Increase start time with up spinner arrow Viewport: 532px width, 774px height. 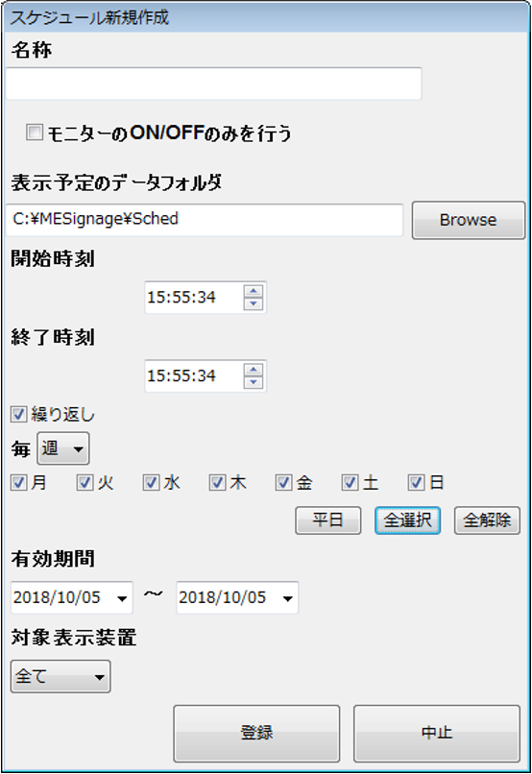(x=254, y=291)
